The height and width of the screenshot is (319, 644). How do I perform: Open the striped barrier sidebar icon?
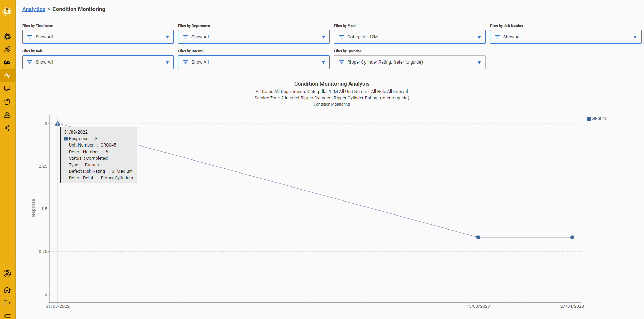click(7, 63)
